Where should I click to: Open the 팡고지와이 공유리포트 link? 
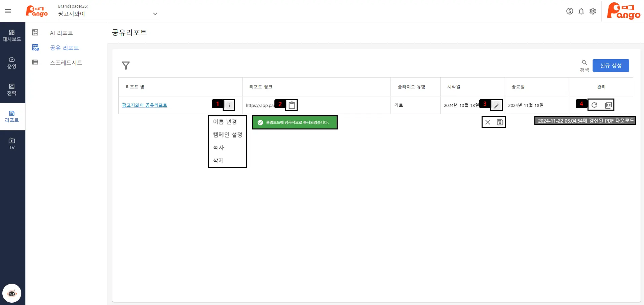point(145,105)
